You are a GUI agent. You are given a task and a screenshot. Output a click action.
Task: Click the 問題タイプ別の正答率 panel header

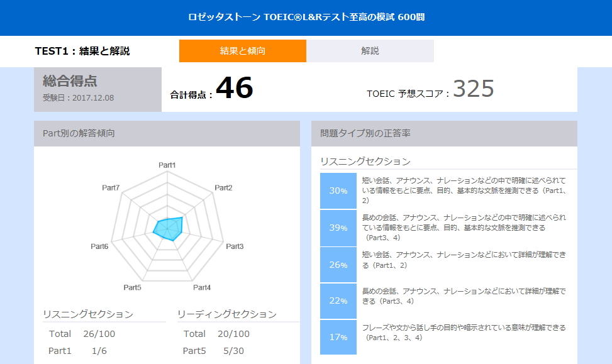click(444, 133)
